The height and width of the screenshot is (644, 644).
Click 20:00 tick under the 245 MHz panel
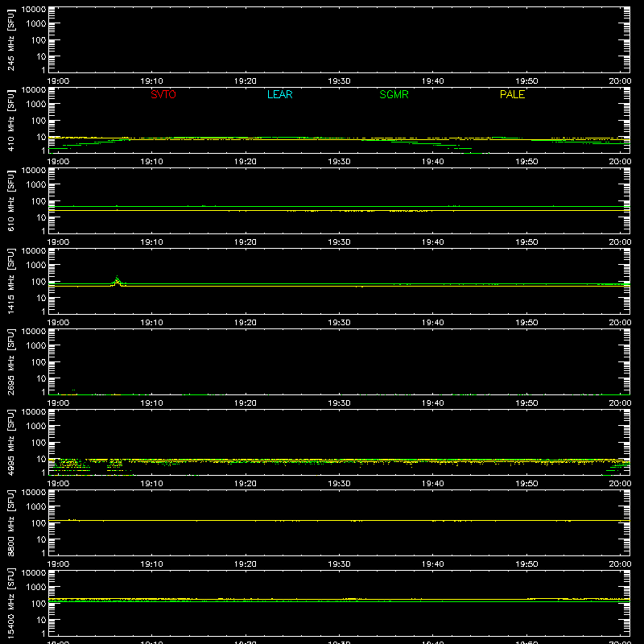[620, 81]
